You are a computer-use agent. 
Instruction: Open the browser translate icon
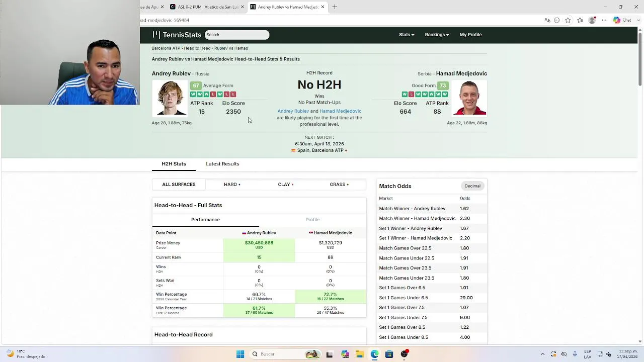pos(547,20)
